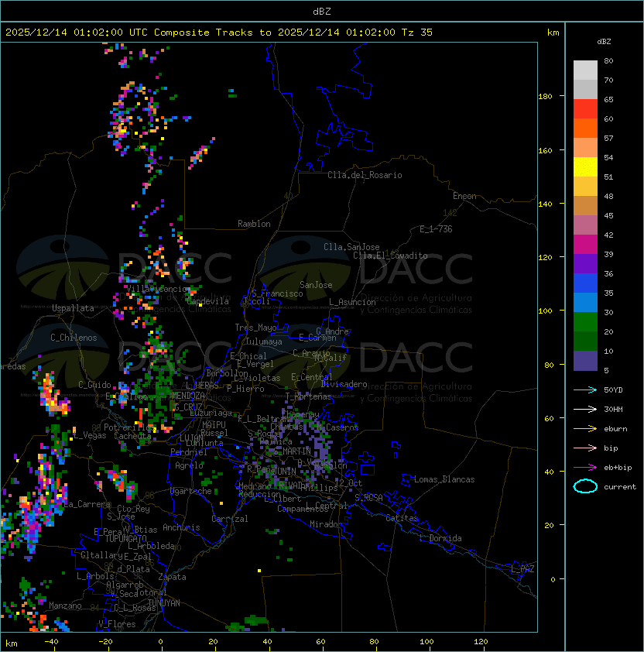Click the 100 km mark on vertical axis
644x652 pixels.
[545, 311]
